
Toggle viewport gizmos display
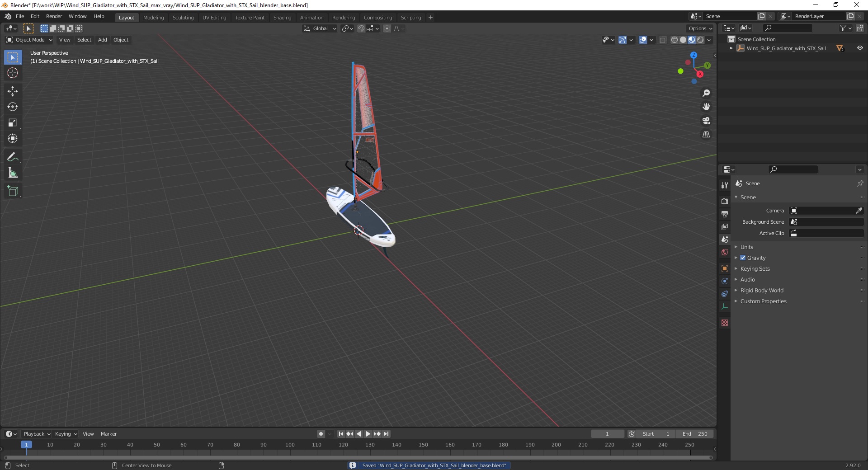(x=623, y=40)
